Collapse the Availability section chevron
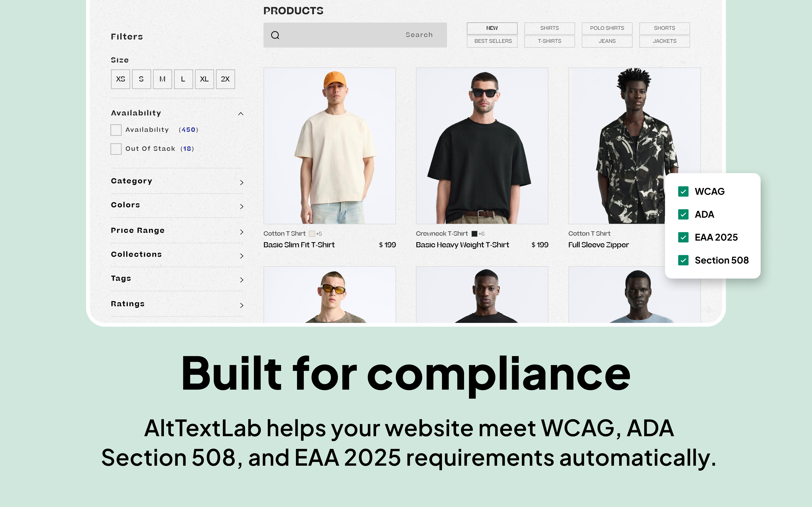 tap(241, 114)
